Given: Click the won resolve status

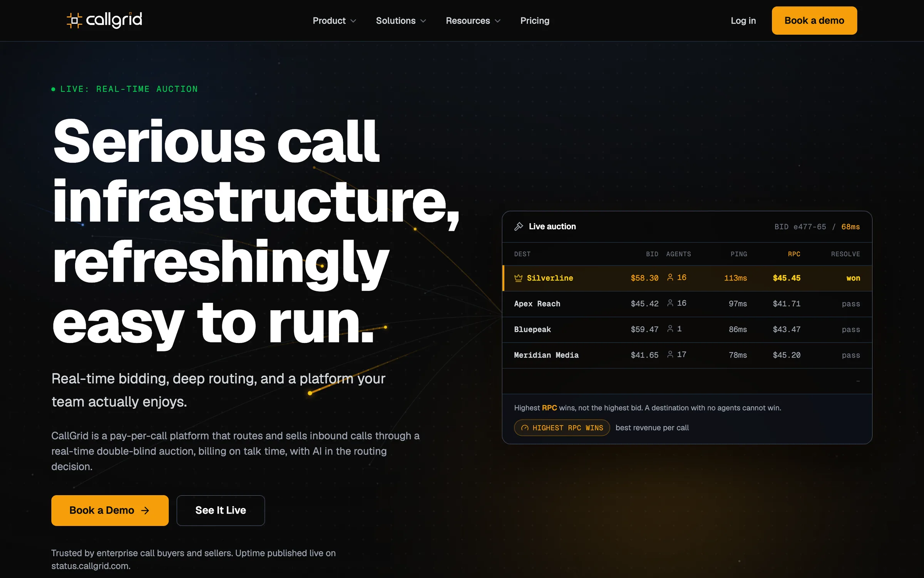Looking at the screenshot, I should (x=853, y=278).
